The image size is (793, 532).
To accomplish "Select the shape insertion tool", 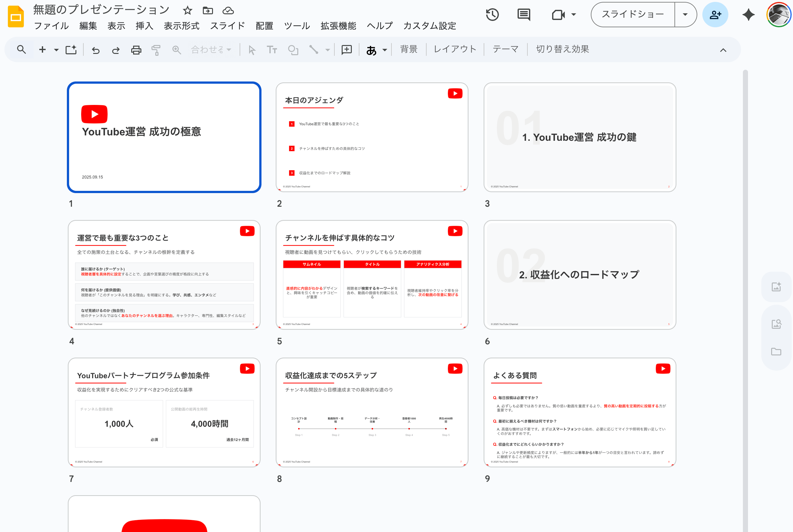I will click(x=292, y=49).
